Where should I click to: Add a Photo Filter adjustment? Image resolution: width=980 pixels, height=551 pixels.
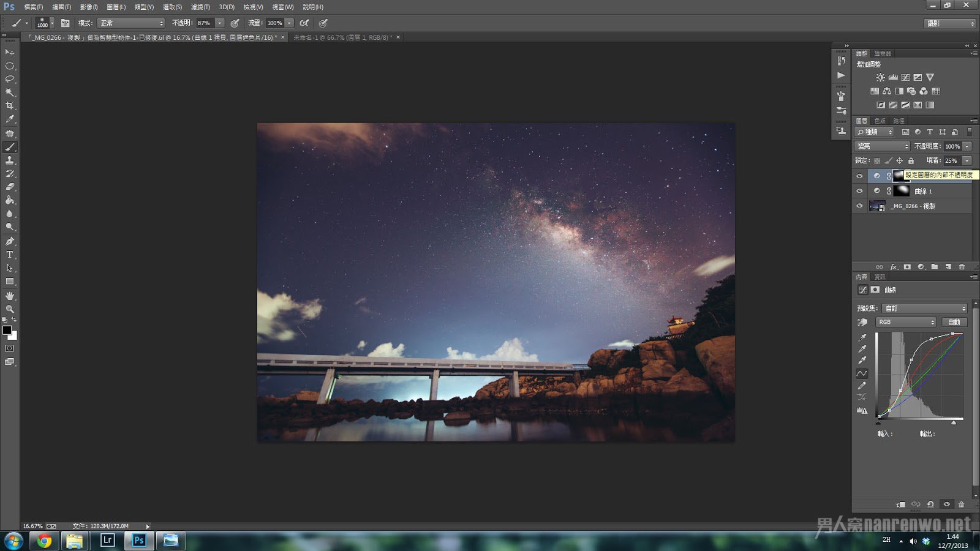click(x=911, y=91)
